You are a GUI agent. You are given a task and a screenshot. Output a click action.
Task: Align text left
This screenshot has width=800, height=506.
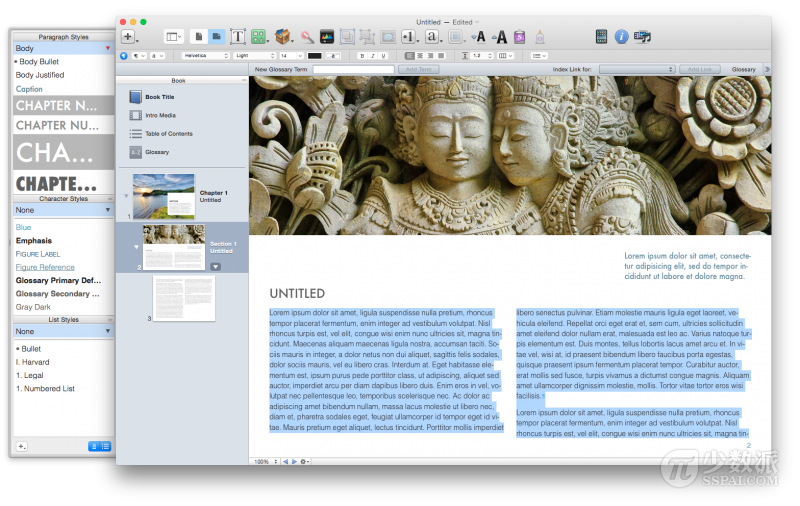point(410,56)
